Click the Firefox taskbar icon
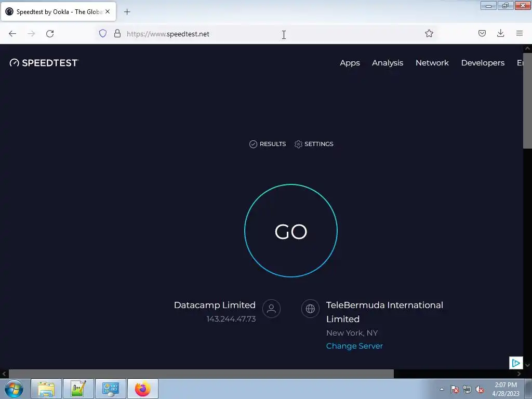532x399 pixels. pos(142,389)
